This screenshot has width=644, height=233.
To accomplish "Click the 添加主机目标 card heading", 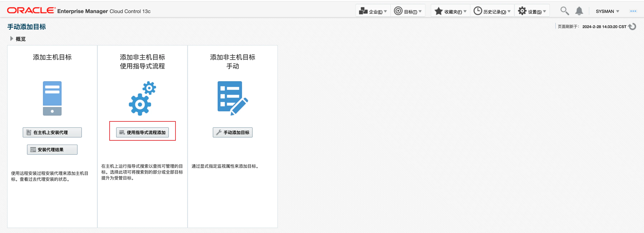I will click(x=52, y=57).
